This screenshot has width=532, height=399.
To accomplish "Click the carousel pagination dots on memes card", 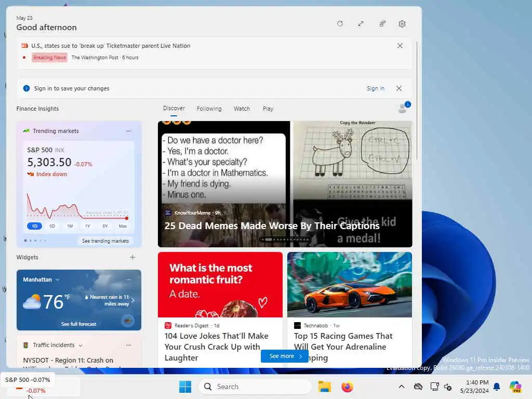I will (285, 240).
